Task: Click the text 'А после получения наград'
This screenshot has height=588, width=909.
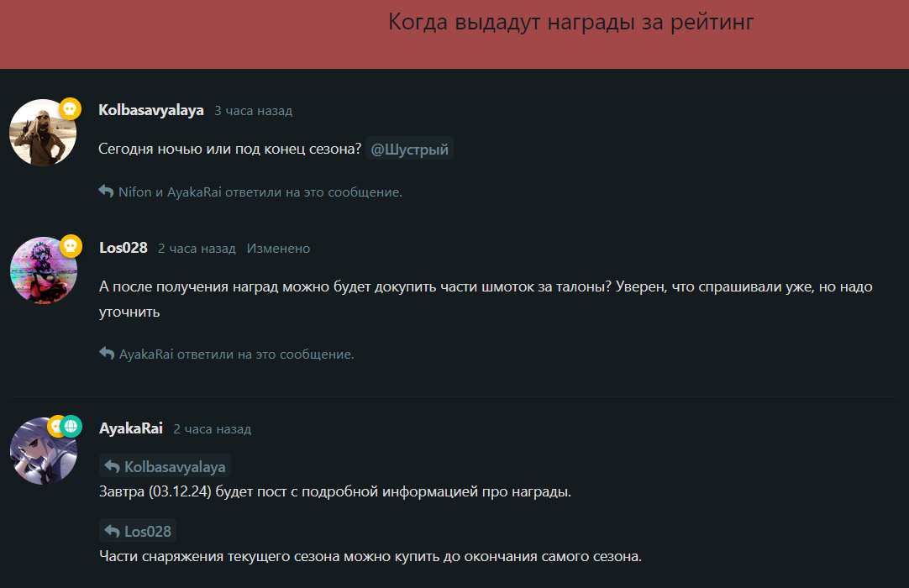Action: point(189,287)
